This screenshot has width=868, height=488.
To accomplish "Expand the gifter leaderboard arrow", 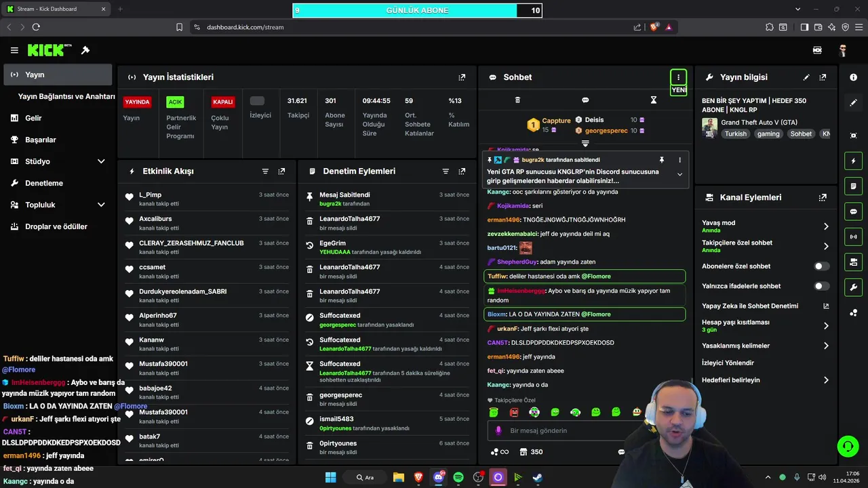I will pyautogui.click(x=585, y=144).
